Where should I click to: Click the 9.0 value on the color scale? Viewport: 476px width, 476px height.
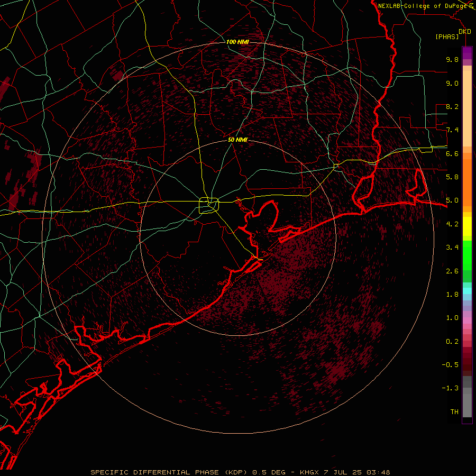point(452,84)
